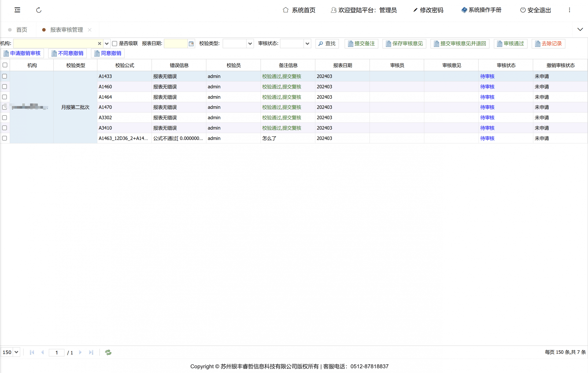The image size is (588, 373).
Task: Switch to the 首页 tab
Action: point(22,30)
